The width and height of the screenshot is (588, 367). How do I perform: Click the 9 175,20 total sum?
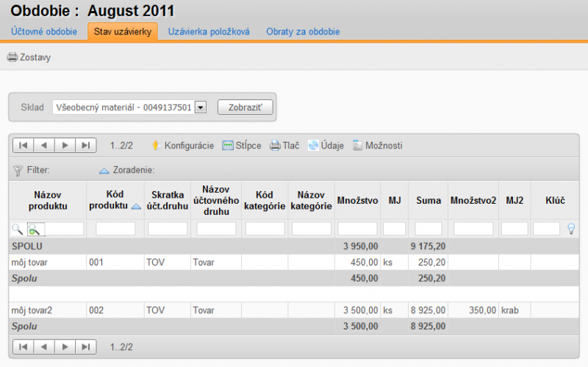click(428, 246)
